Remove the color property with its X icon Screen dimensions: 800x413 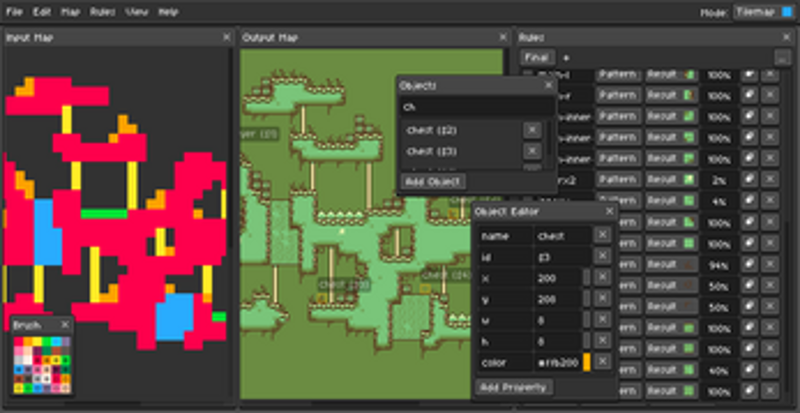coord(603,361)
